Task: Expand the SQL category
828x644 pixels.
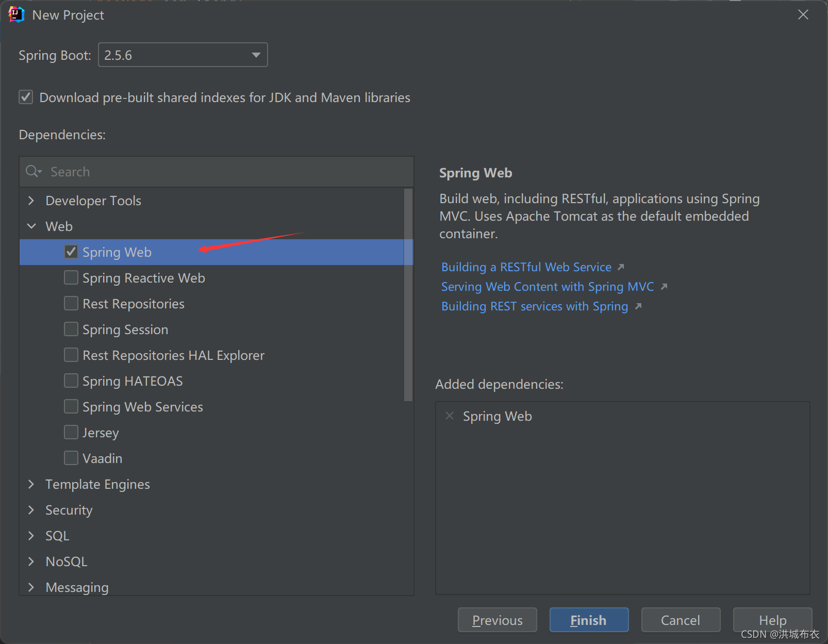Action: (31, 536)
